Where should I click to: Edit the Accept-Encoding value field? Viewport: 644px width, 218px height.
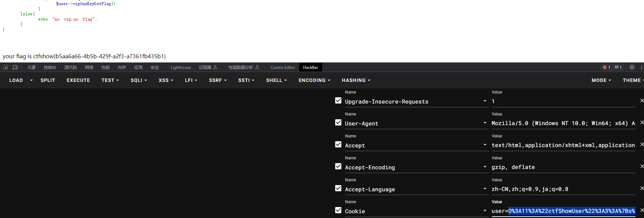tap(563, 167)
